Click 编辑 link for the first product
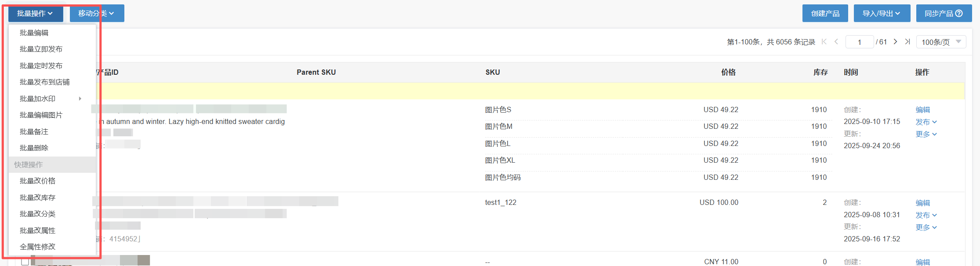 [922, 110]
